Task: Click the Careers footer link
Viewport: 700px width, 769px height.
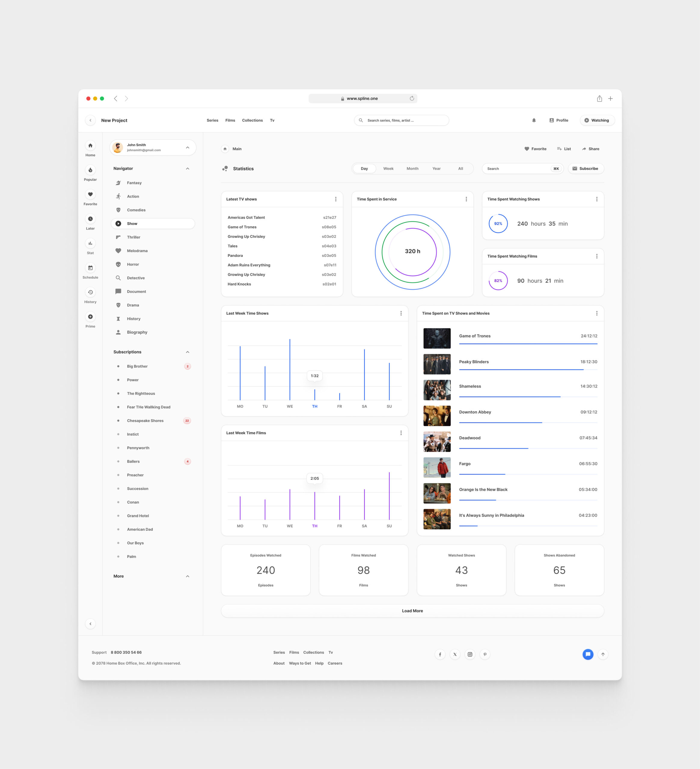Action: (x=335, y=663)
